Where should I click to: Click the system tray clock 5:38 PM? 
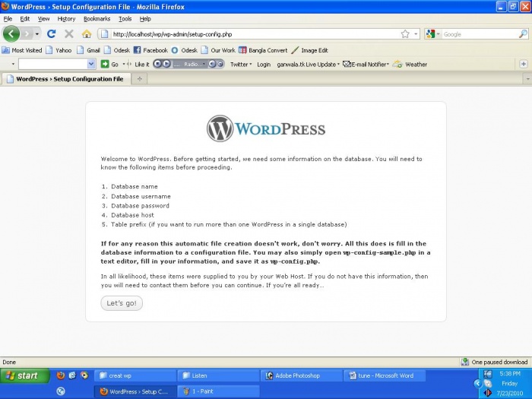pyautogui.click(x=510, y=374)
